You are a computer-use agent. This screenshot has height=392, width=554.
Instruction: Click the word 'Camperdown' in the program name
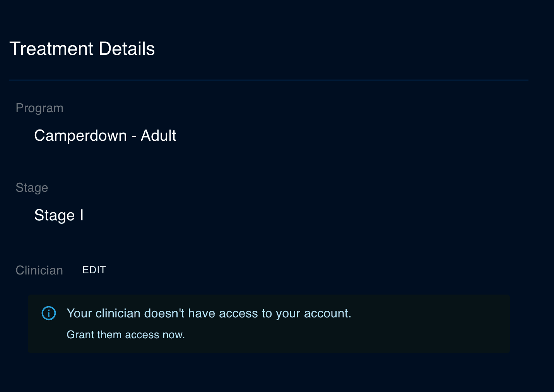click(80, 136)
